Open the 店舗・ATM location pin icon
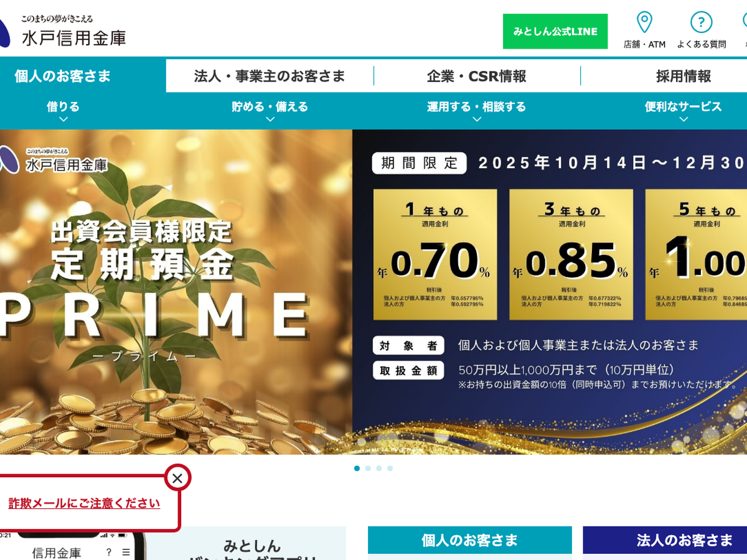Viewport: 747px width, 560px height. click(x=644, y=23)
